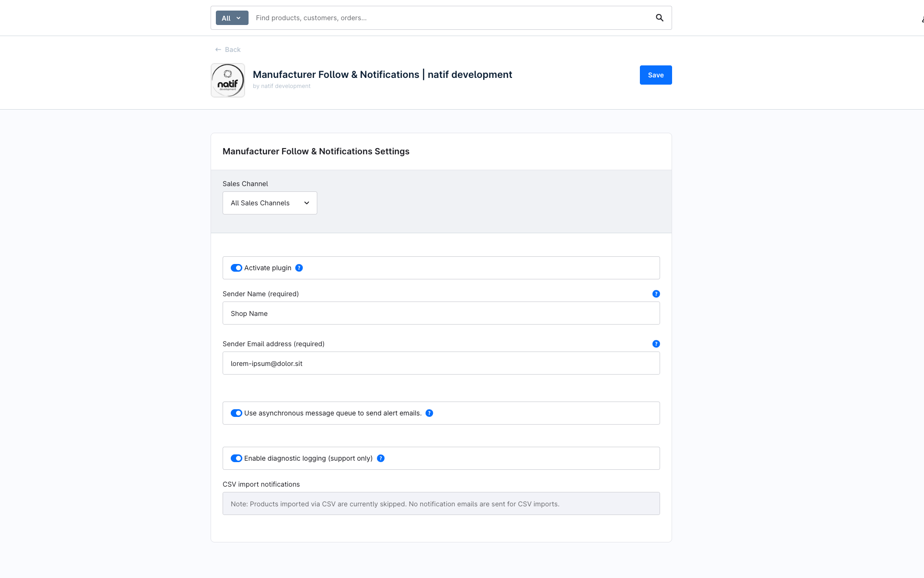Select the Manufacturer Follow & Notifications Settings heading
Screen dimensions: 924x578
(315, 151)
